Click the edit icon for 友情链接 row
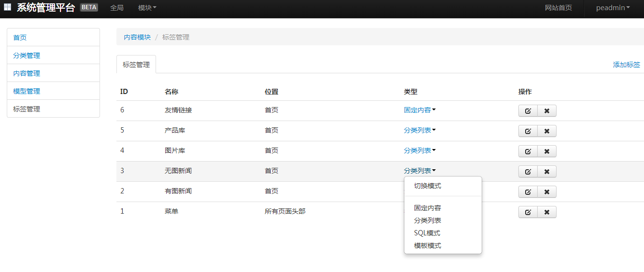This screenshot has width=644, height=272. [x=528, y=111]
